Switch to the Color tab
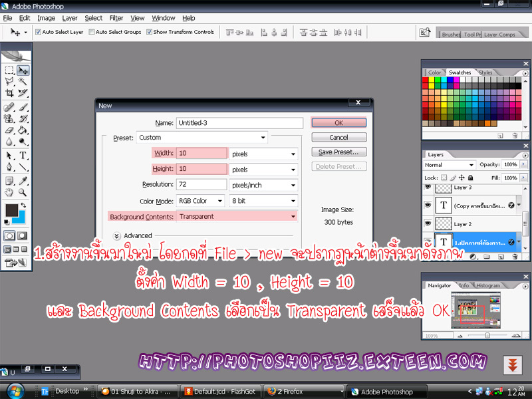Image resolution: width=532 pixels, height=399 pixels. pyautogui.click(x=434, y=72)
